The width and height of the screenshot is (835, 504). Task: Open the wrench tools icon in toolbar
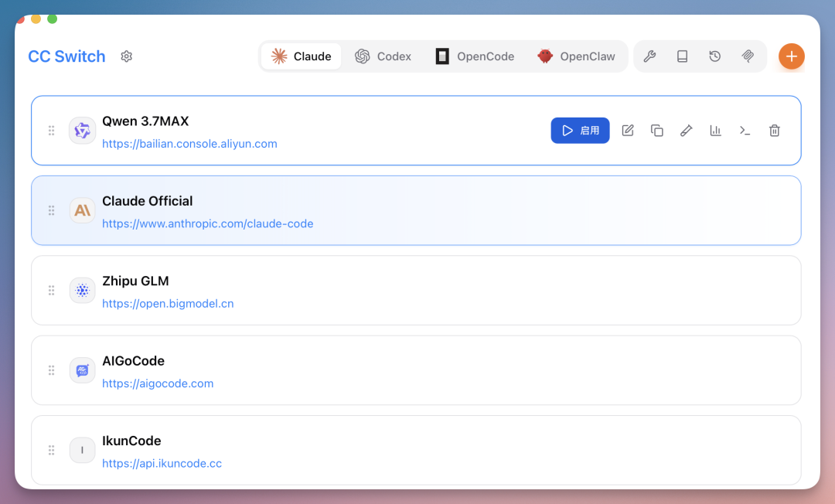649,56
